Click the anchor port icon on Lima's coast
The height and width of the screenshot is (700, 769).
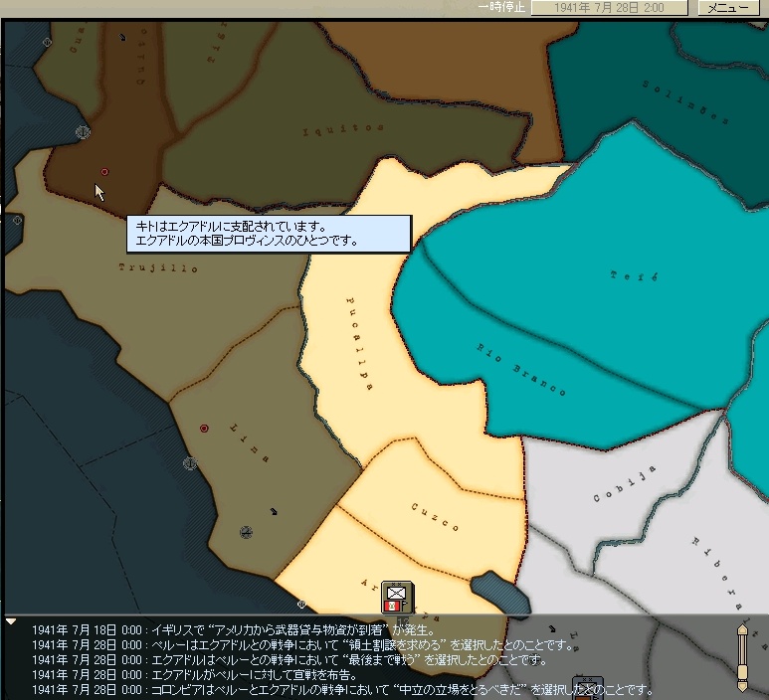190,462
